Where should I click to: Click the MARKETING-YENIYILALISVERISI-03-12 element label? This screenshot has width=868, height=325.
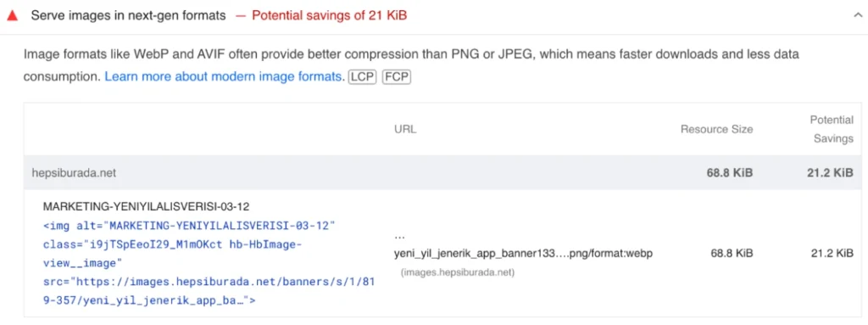point(146,207)
